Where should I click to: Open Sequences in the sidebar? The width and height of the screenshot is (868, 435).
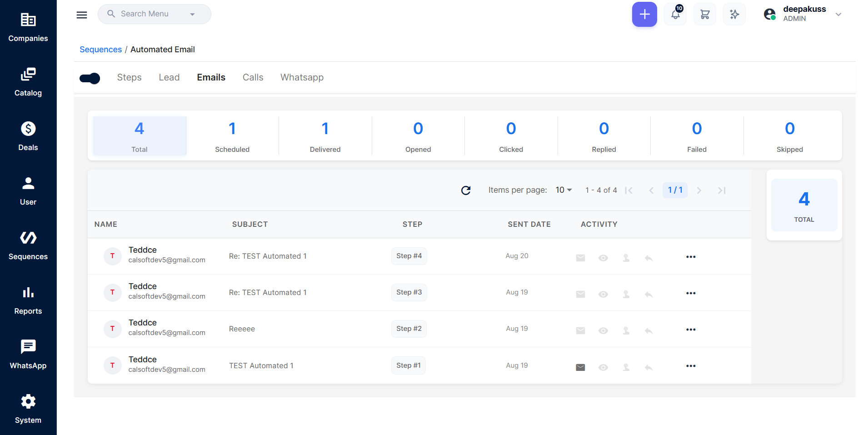[28, 245]
